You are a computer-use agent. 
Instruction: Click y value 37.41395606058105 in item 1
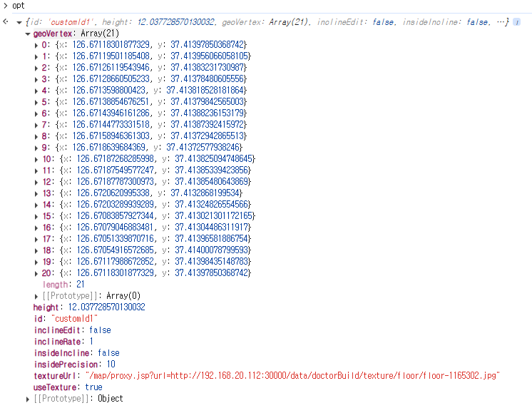point(210,56)
